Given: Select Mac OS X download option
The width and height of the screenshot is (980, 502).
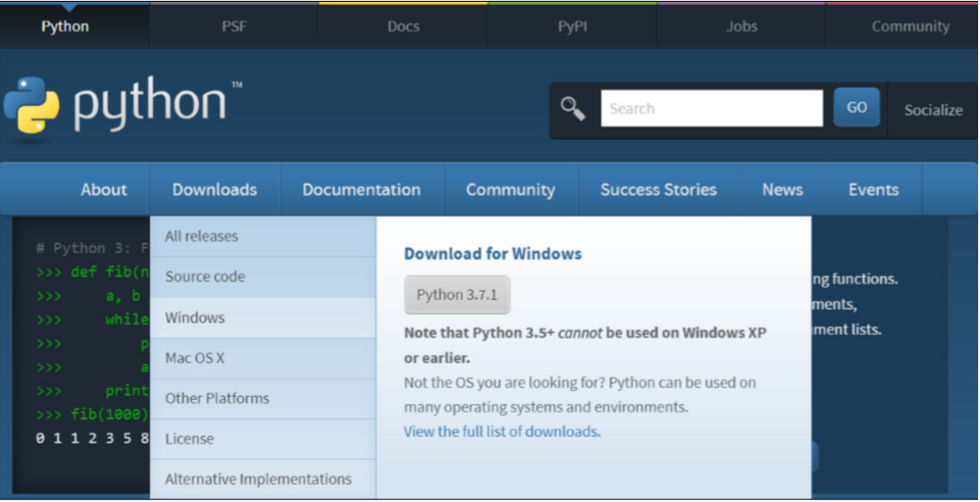Looking at the screenshot, I should pyautogui.click(x=194, y=357).
